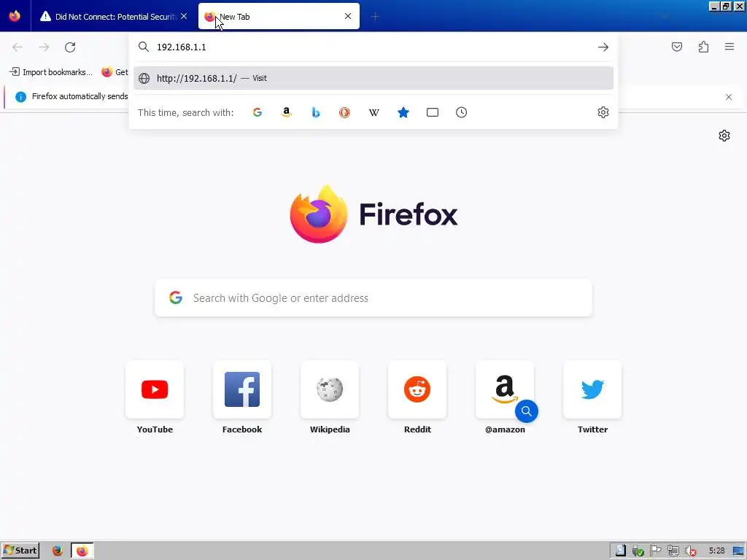Open the Getting Started bookmark
The height and width of the screenshot is (560, 747).
115,72
